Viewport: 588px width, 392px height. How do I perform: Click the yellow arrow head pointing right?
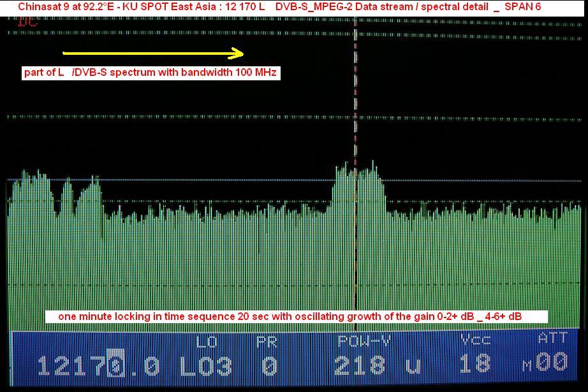pos(240,53)
